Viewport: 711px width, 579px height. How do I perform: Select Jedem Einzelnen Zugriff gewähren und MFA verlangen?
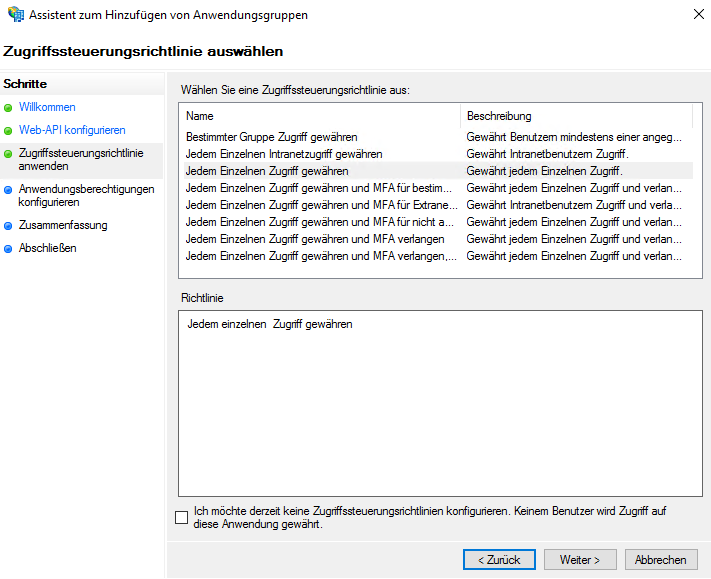pyautogui.click(x=315, y=239)
